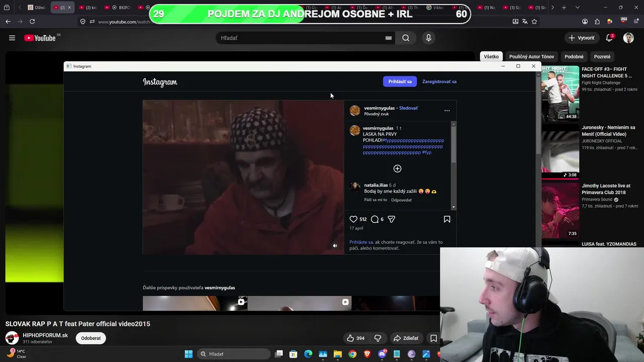Open Windows Start menu

coord(189,354)
